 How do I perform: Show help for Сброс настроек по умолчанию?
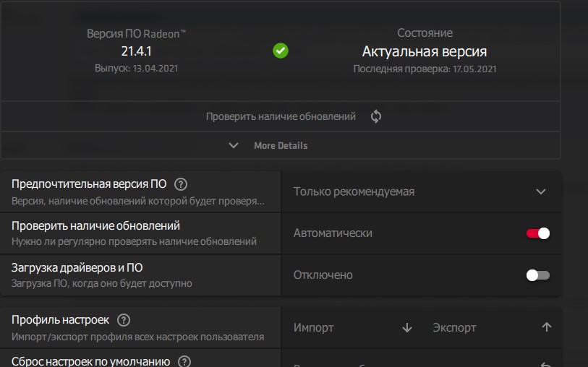pyautogui.click(x=184, y=361)
